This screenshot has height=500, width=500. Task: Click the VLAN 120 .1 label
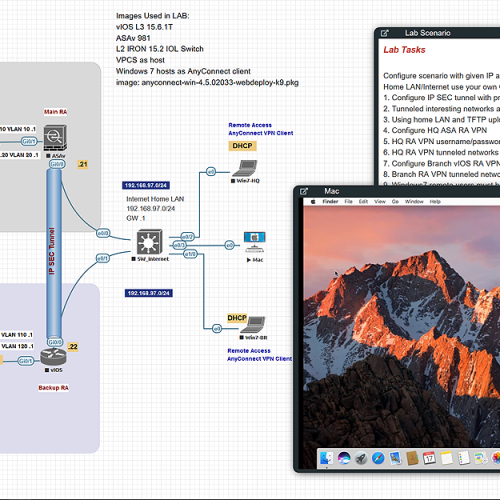tap(17, 346)
